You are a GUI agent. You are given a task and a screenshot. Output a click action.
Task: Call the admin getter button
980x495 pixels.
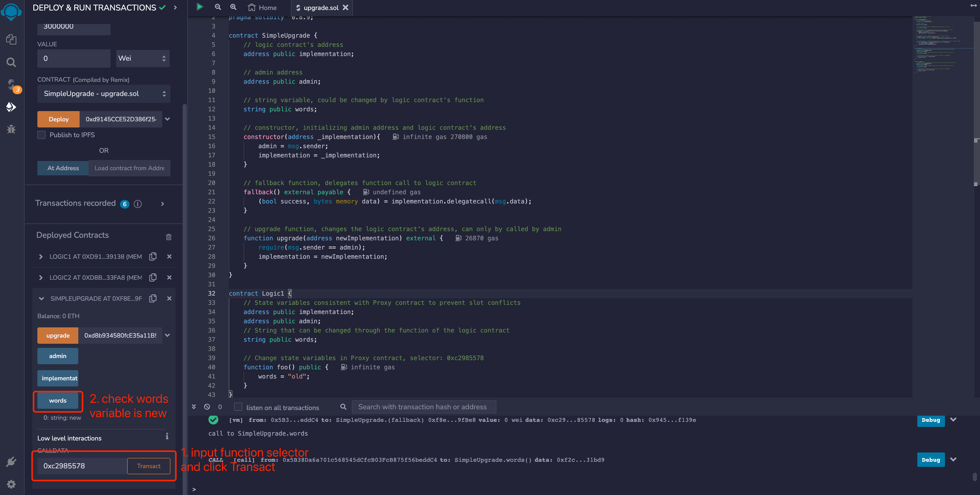click(58, 356)
